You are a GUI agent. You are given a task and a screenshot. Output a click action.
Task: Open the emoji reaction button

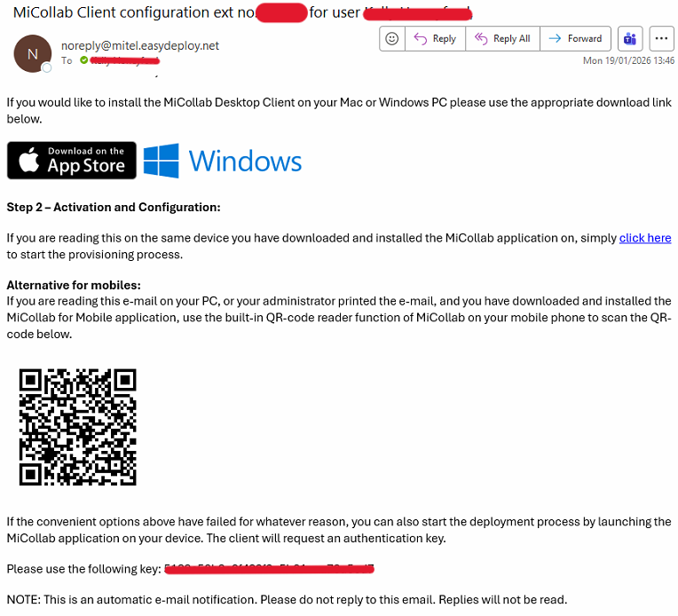coord(391,39)
